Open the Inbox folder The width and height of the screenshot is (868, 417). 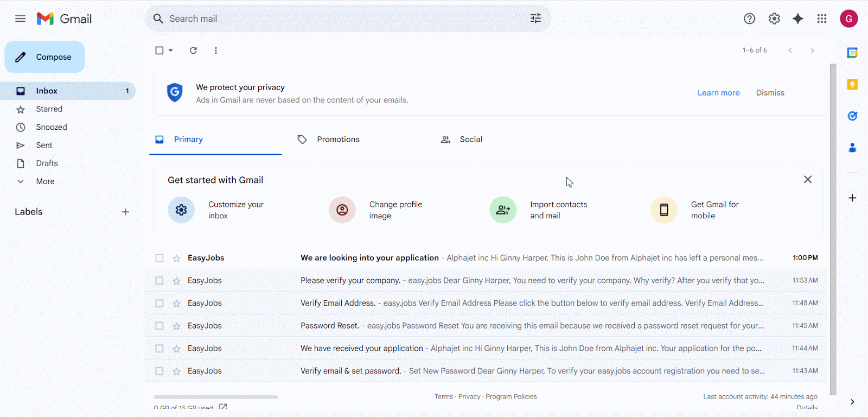click(68, 91)
